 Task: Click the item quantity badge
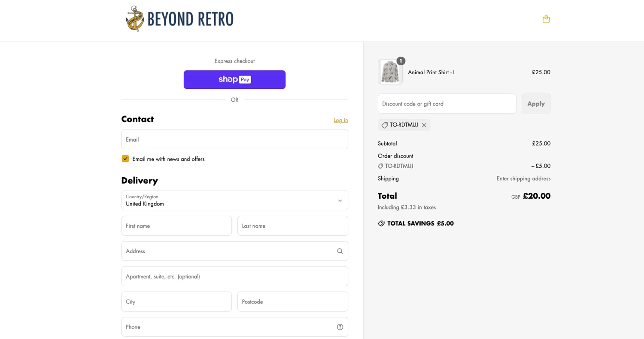click(x=401, y=61)
